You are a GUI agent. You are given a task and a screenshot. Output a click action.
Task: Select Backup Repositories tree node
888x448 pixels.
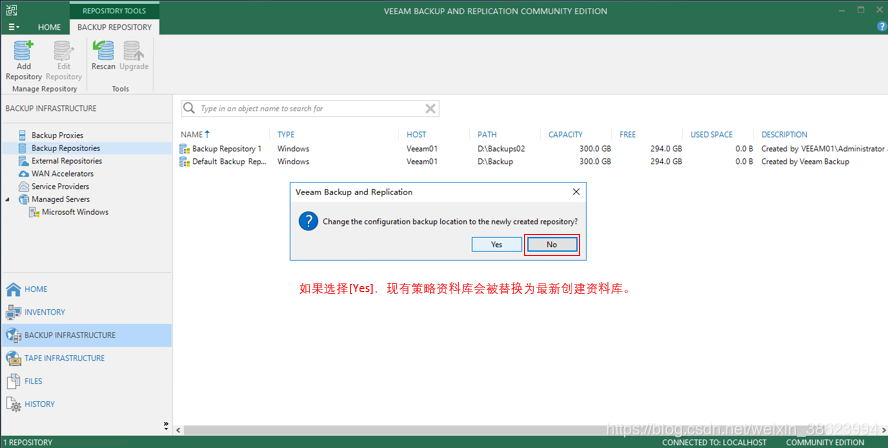pos(66,148)
